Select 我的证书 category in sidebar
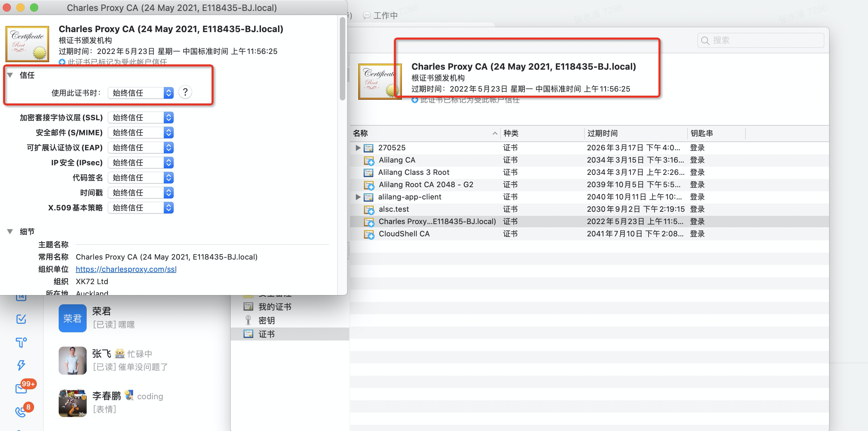The width and height of the screenshot is (868, 431). coord(290,307)
